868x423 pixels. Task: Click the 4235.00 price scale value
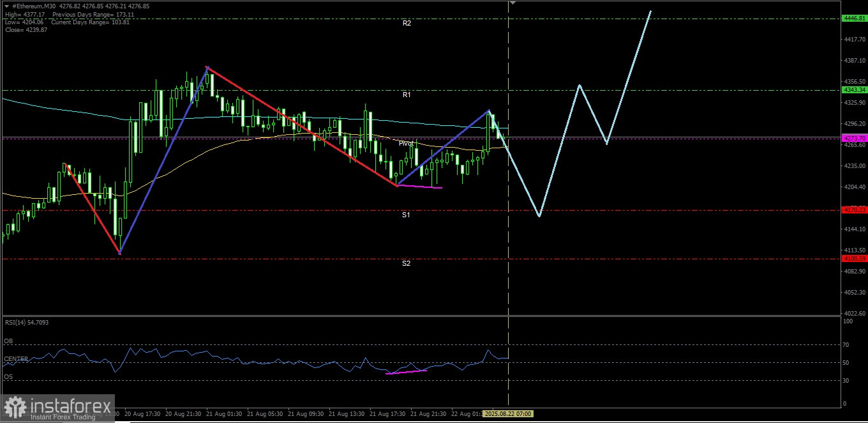[x=854, y=165]
